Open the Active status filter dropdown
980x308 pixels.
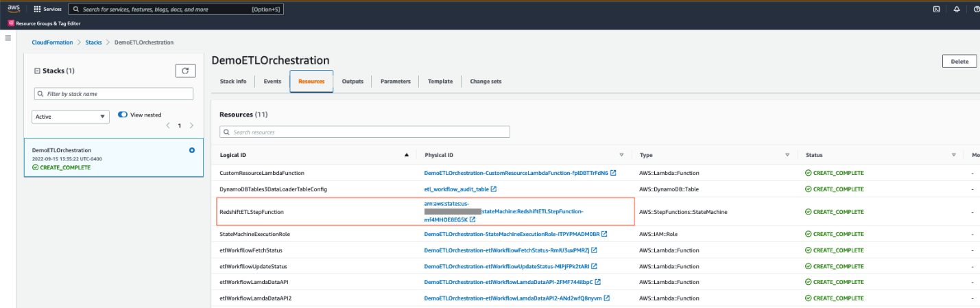coord(71,117)
